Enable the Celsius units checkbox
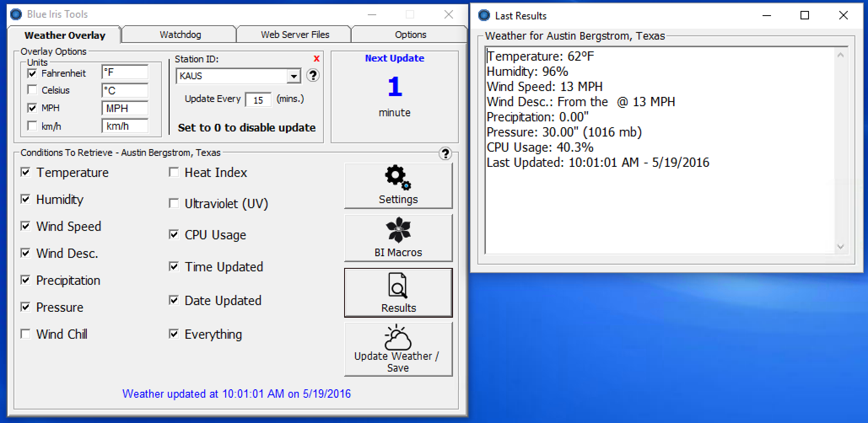 point(32,90)
